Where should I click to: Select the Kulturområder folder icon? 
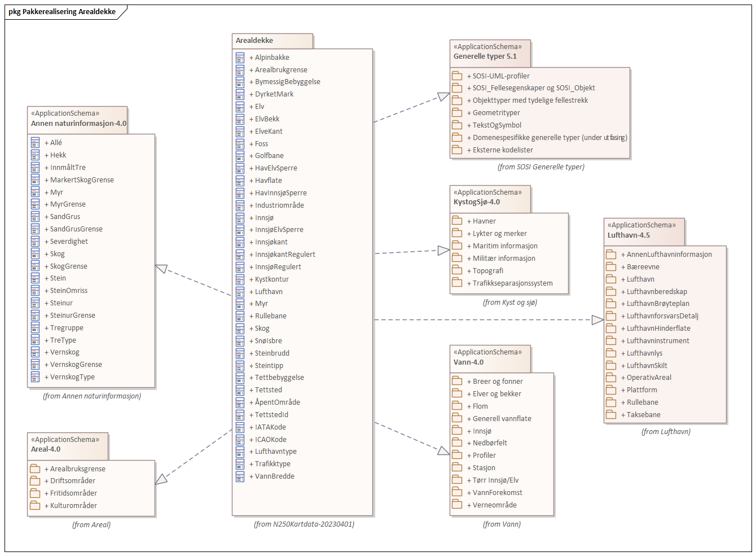(x=35, y=505)
